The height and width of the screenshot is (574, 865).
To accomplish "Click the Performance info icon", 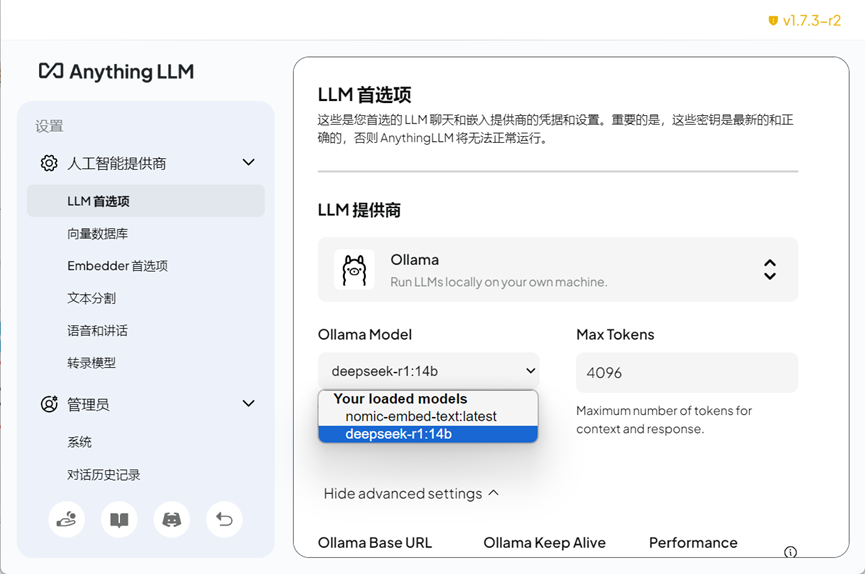I will click(x=790, y=552).
